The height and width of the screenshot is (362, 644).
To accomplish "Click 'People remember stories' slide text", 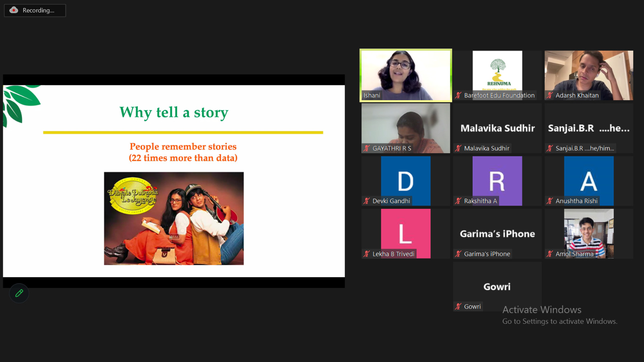I will point(183,146).
